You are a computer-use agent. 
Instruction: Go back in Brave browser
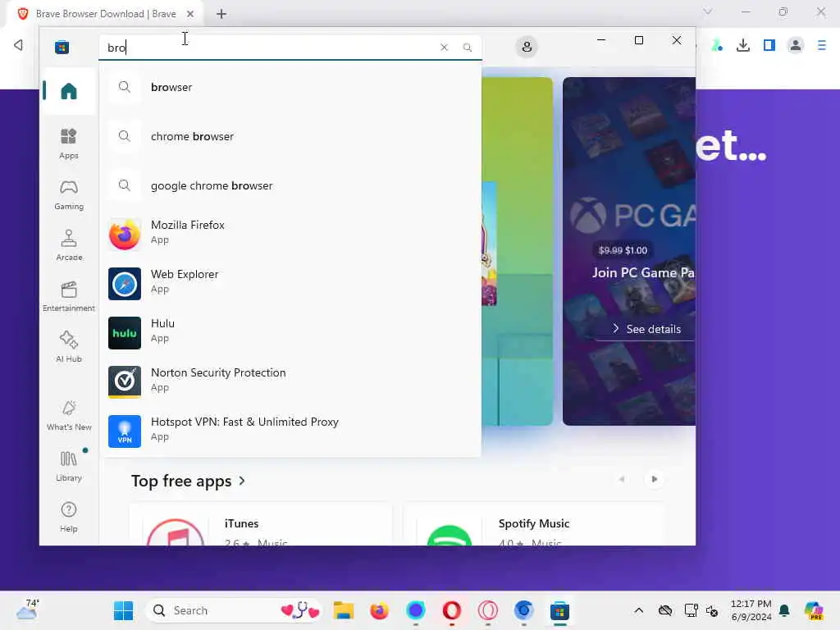pyautogui.click(x=19, y=45)
